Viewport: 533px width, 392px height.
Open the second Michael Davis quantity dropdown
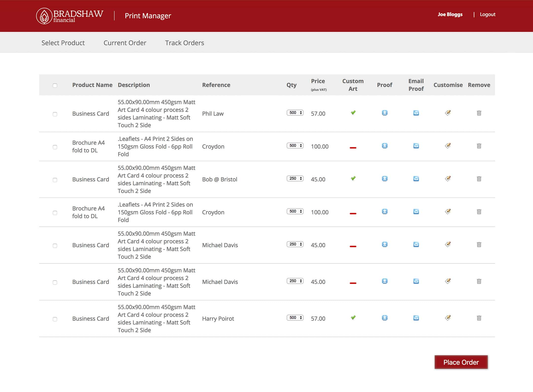[x=295, y=281]
